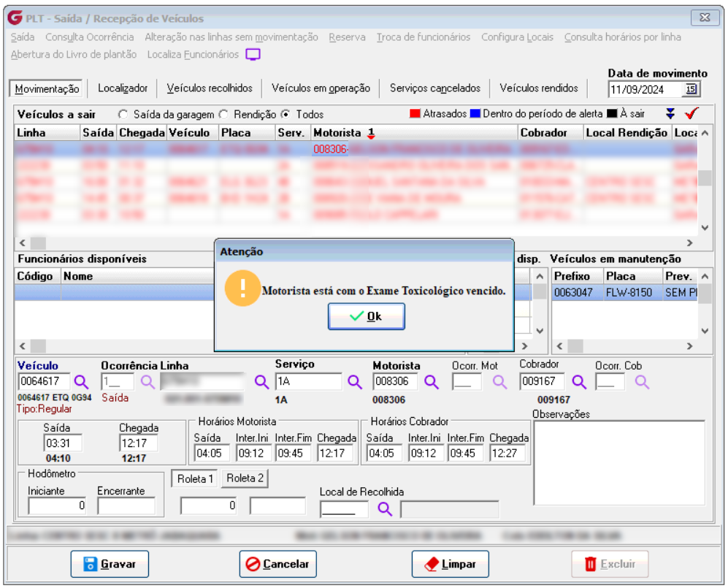
Task: Switch to Veículos recolhidos tab
Action: [x=210, y=88]
